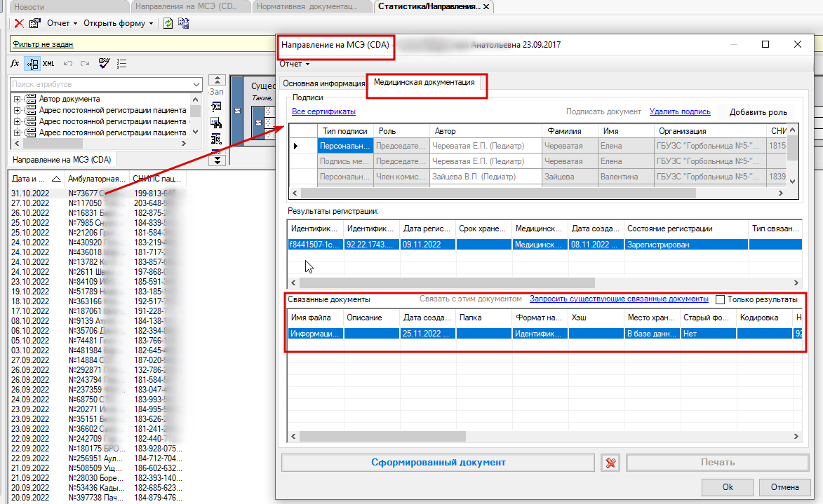Open the 'Отчет' dropdown in the main toolbar
823x504 pixels.
pos(62,23)
